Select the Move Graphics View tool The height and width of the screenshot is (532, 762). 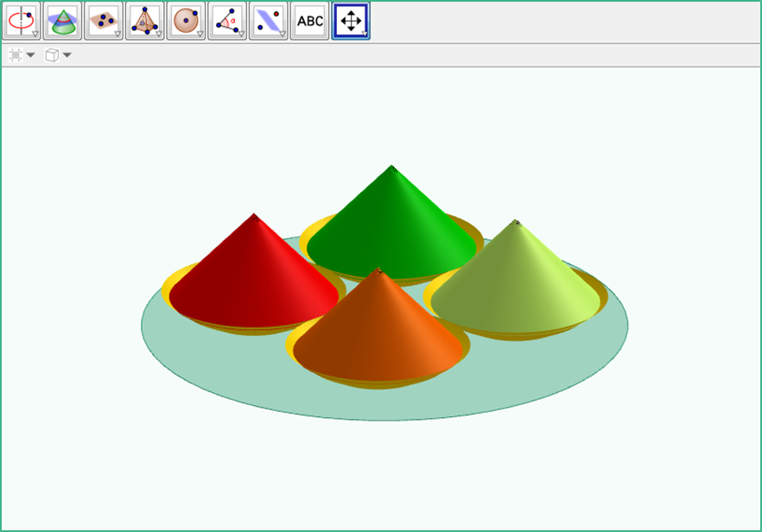[351, 21]
